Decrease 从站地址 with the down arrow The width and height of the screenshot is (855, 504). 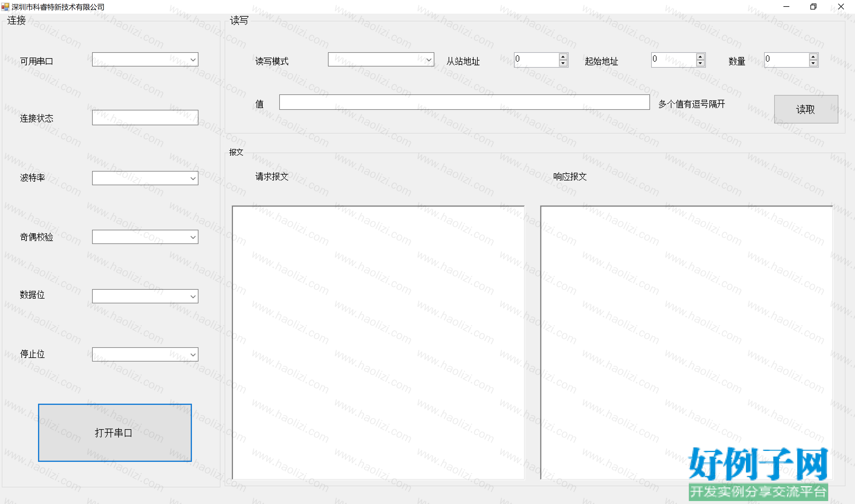(563, 64)
